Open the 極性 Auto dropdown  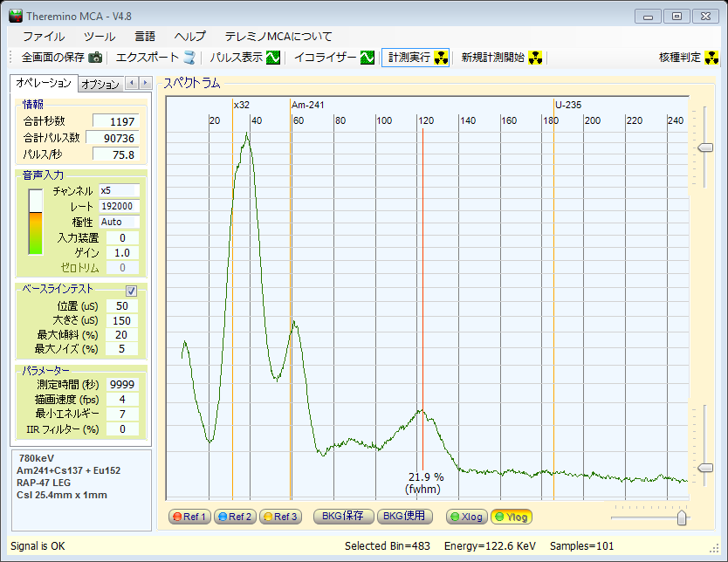(x=119, y=222)
